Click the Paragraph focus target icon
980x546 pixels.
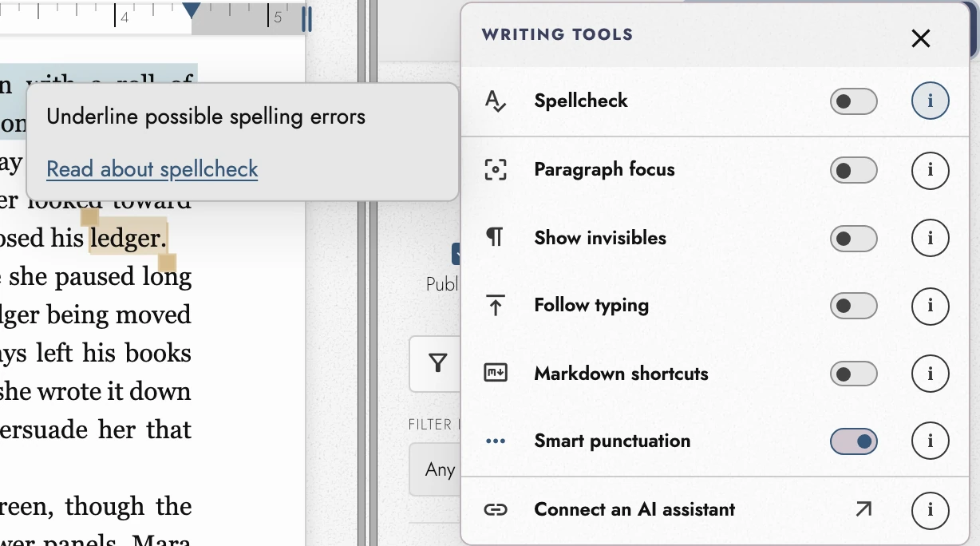coord(496,169)
